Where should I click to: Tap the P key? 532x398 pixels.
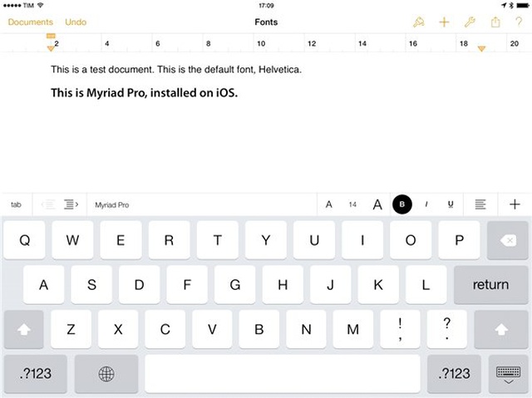[459, 240]
